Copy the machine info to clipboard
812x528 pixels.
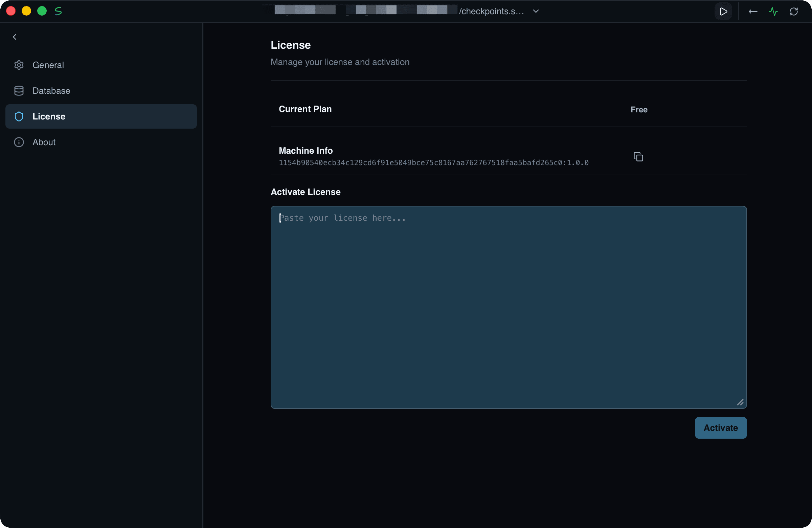click(x=638, y=157)
